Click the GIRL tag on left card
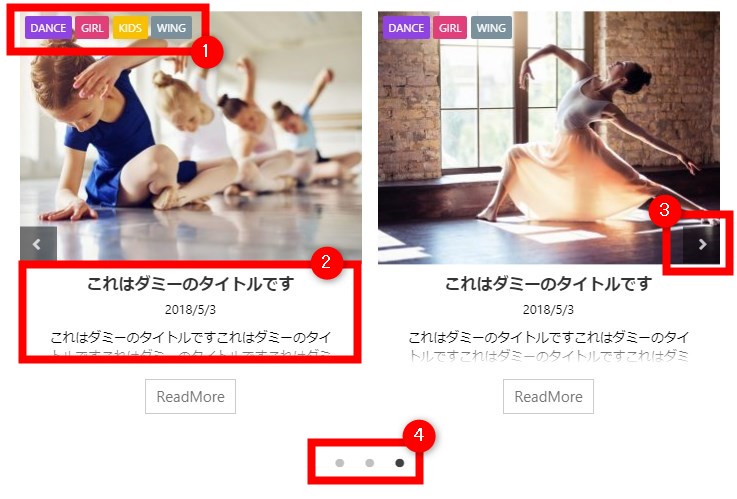 point(92,28)
